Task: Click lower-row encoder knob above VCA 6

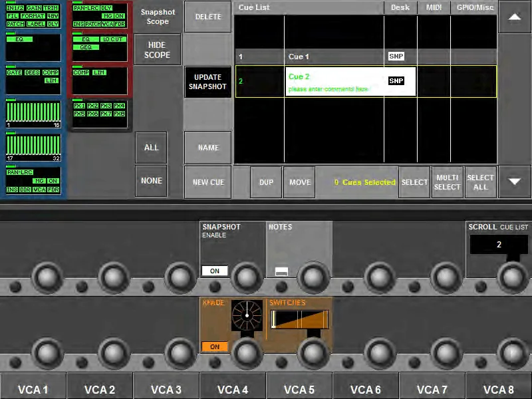Action: pyautogui.click(x=380, y=353)
